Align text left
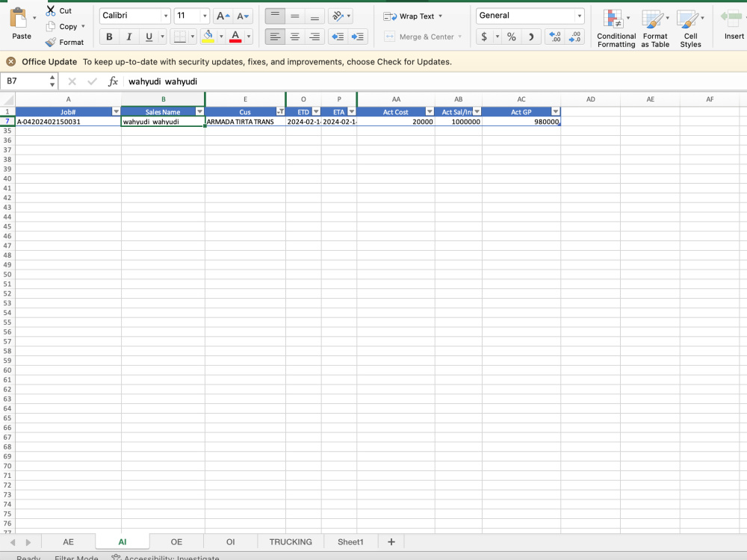Image resolution: width=747 pixels, height=560 pixels. 275,37
